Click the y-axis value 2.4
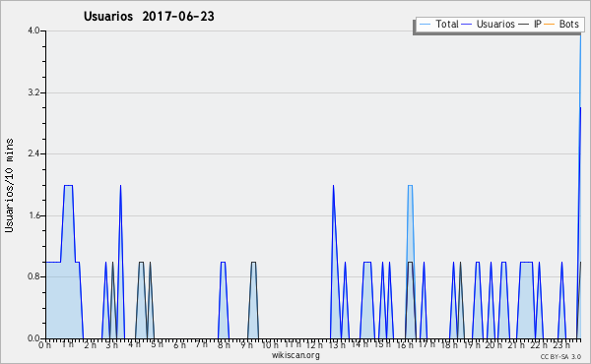The height and width of the screenshot is (364, 591). pyautogui.click(x=33, y=153)
